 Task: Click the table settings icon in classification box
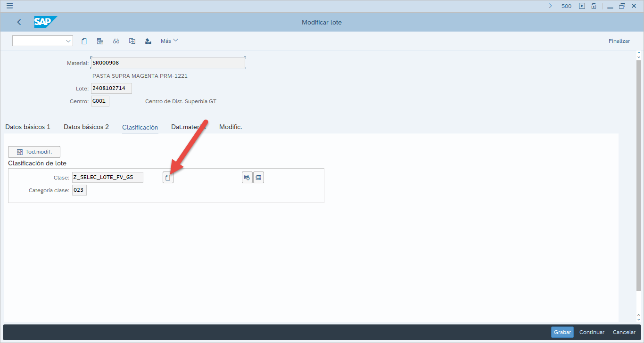point(247,178)
